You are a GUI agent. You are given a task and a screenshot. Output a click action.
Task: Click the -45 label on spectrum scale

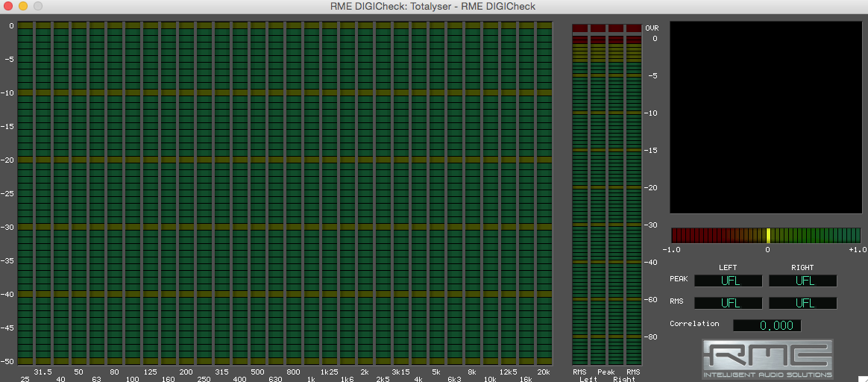pos(7,328)
